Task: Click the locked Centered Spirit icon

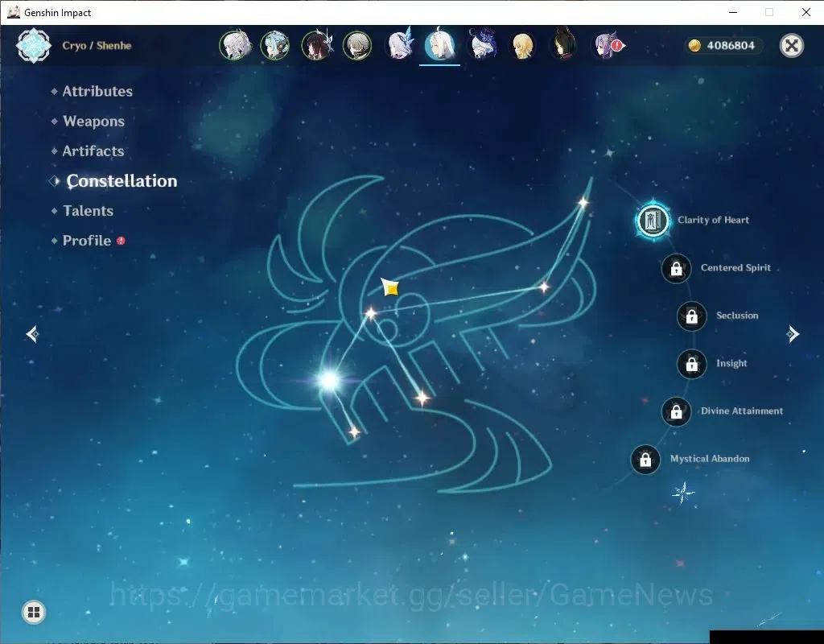Action: tap(676, 269)
